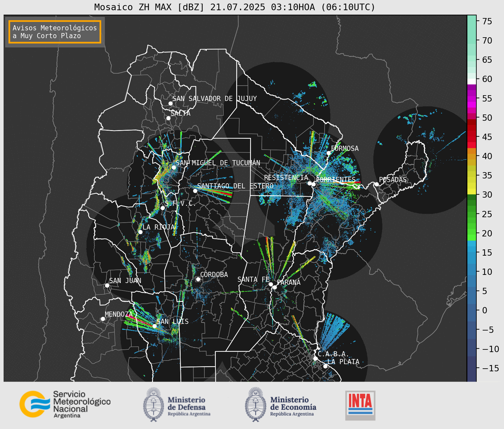Click the Ministerio de Economía logo
The image size is (504, 429).
(x=281, y=405)
